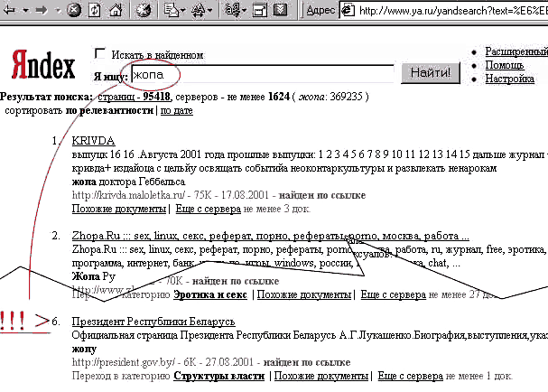Open the Эротика и секс category link

pos(210,294)
